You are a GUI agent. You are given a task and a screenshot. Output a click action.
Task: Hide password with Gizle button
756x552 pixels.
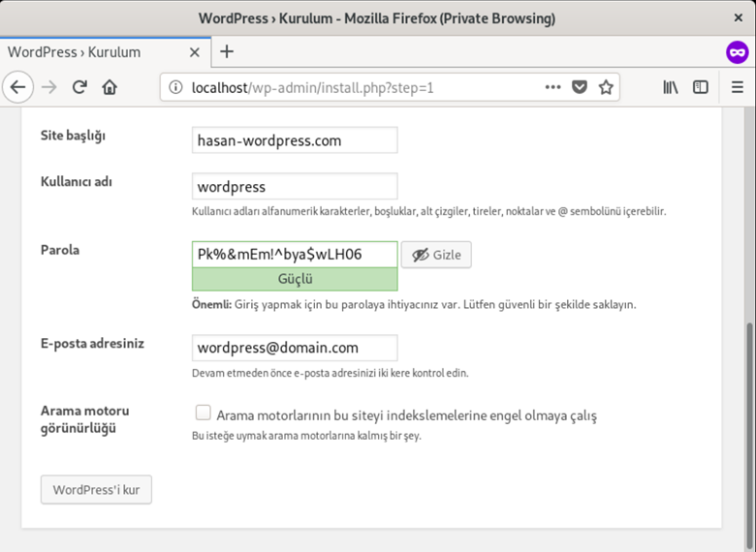tap(436, 255)
